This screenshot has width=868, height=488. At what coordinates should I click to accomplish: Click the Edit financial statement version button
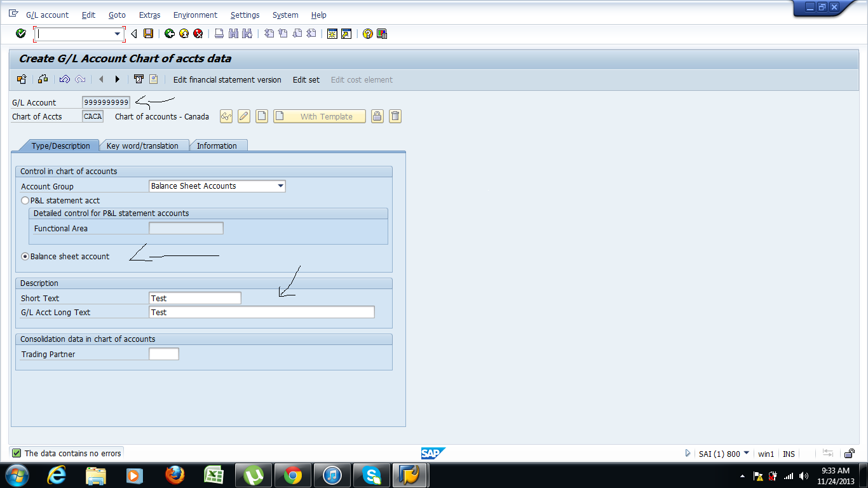click(x=226, y=79)
